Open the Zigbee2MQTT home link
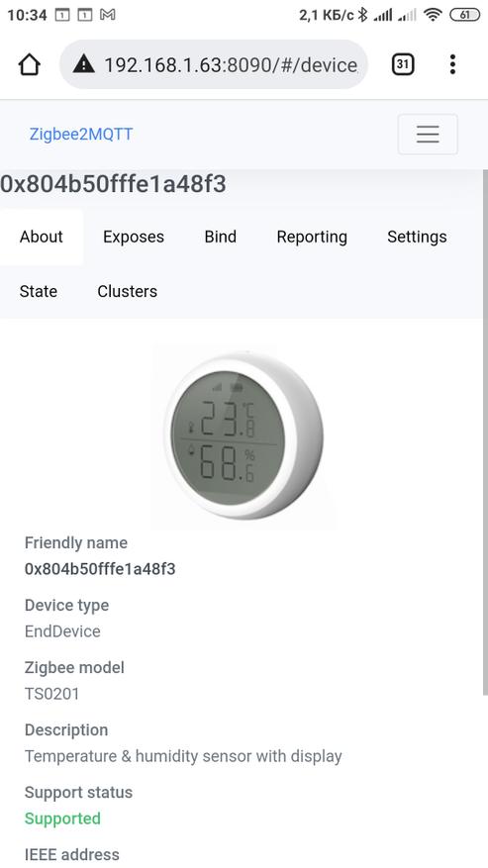 81,134
